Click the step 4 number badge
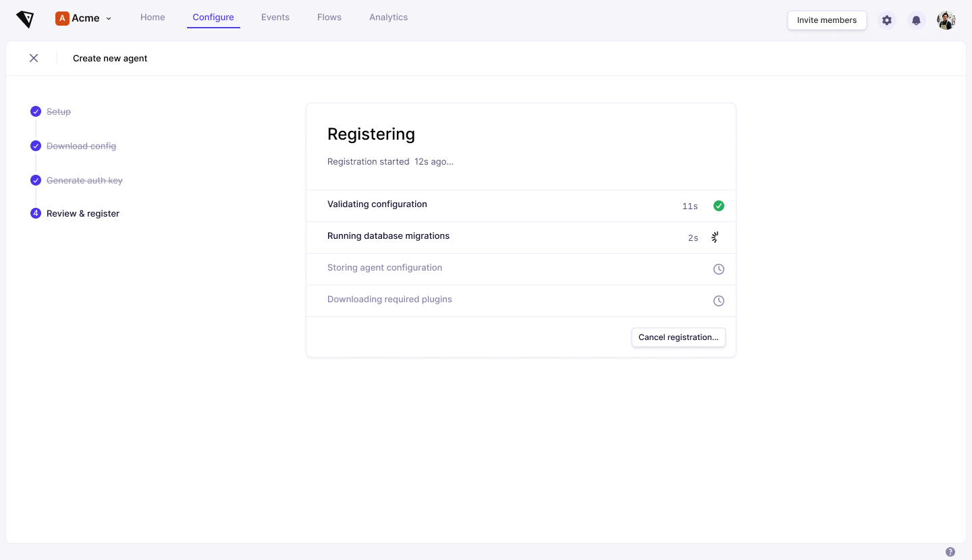The width and height of the screenshot is (972, 560). point(36,213)
